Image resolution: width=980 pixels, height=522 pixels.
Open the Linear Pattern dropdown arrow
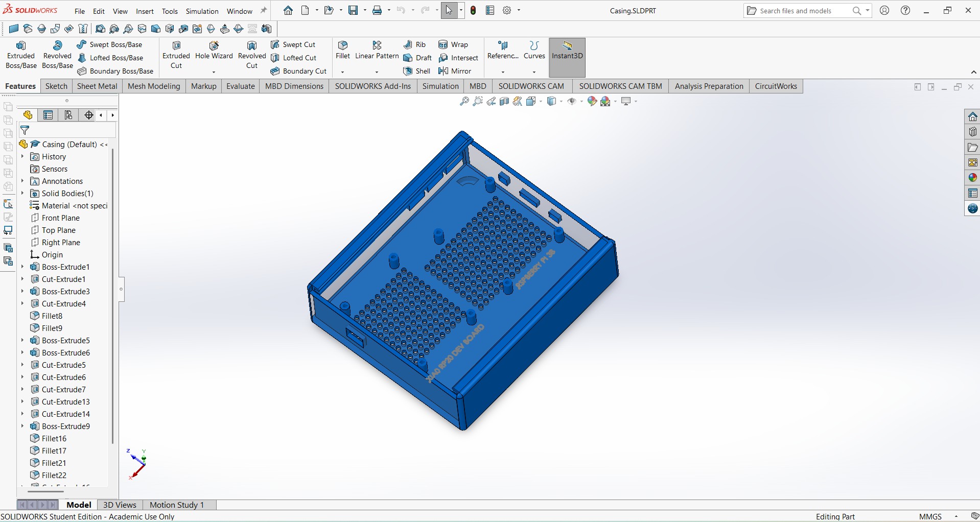(x=377, y=72)
